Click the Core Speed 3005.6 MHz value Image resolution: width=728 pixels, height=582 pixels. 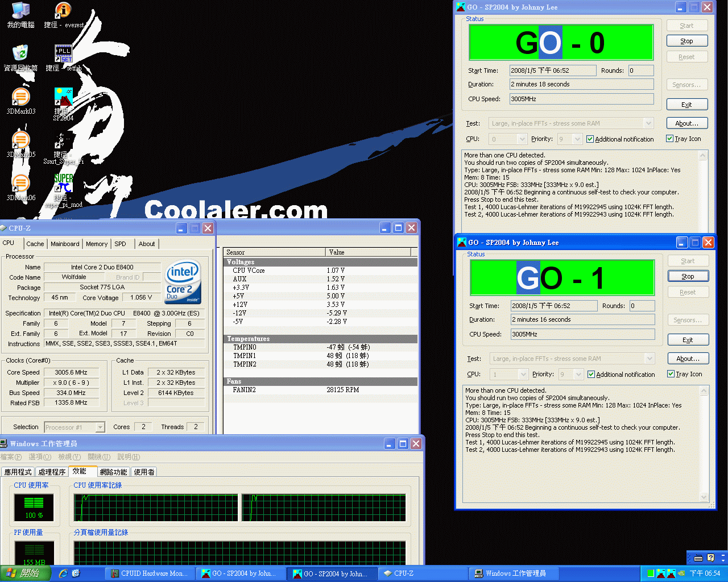pyautogui.click(x=71, y=372)
